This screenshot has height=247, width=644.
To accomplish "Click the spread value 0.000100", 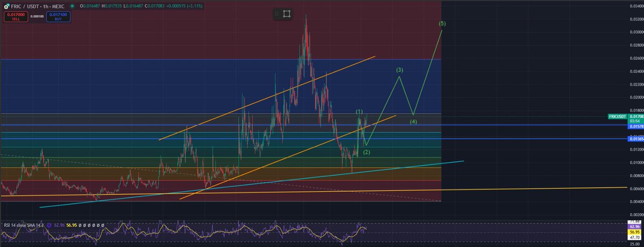I will pyautogui.click(x=37, y=16).
